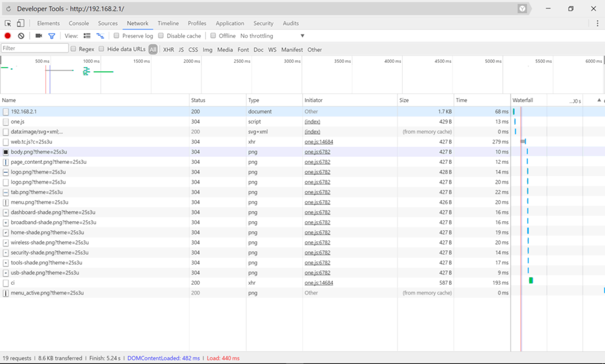
Task: Switch to the Console tab
Action: pyautogui.click(x=79, y=23)
